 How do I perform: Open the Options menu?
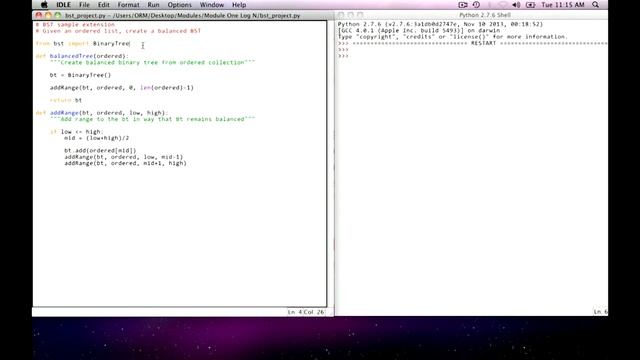pos(180,5)
